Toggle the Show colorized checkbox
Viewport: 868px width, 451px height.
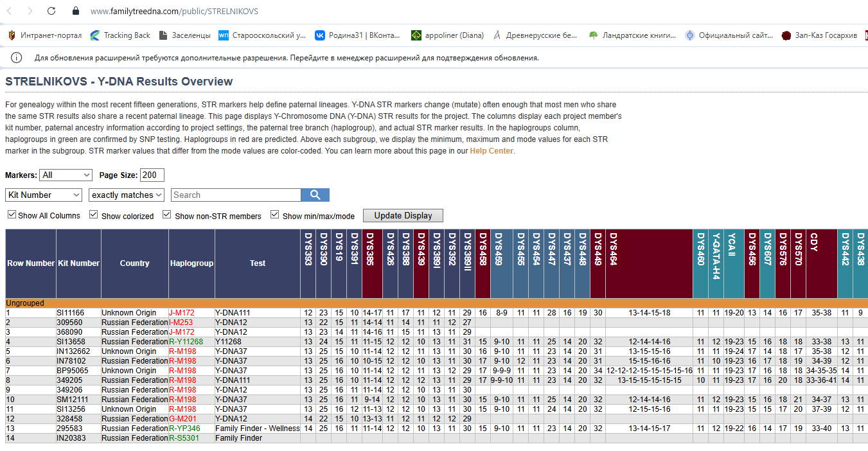(x=94, y=215)
